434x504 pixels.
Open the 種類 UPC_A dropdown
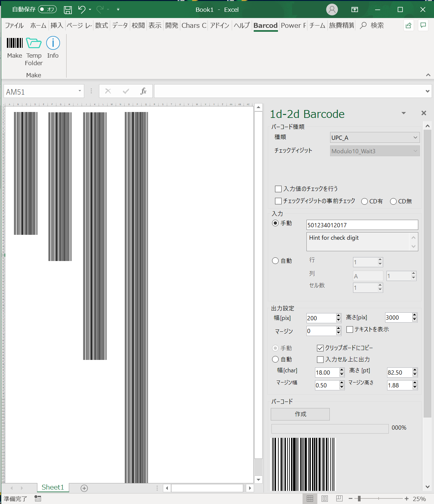click(375, 138)
